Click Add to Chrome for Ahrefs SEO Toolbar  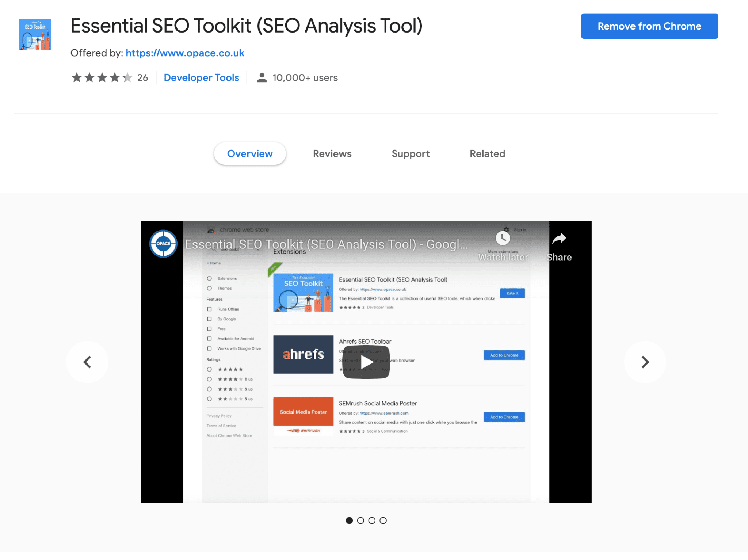[504, 355]
